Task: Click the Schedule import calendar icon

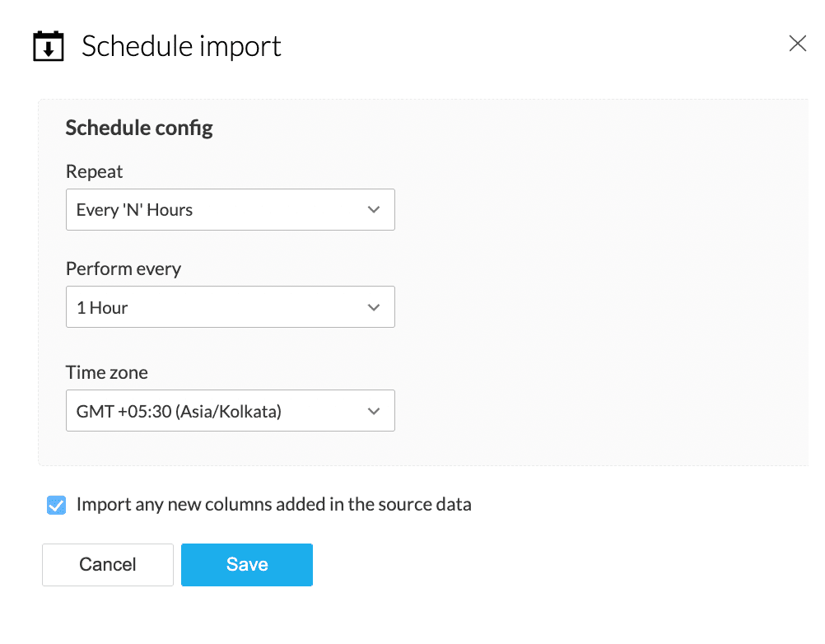Action: (49, 45)
